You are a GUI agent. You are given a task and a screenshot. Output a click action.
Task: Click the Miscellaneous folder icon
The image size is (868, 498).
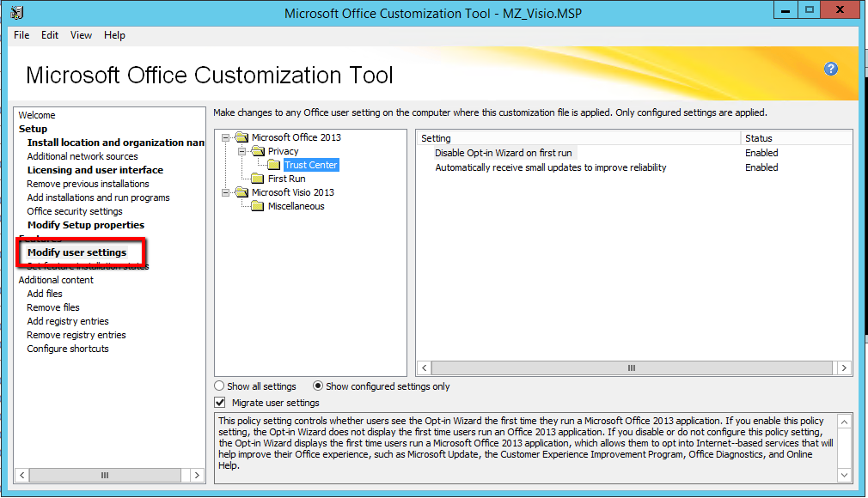[x=257, y=206]
